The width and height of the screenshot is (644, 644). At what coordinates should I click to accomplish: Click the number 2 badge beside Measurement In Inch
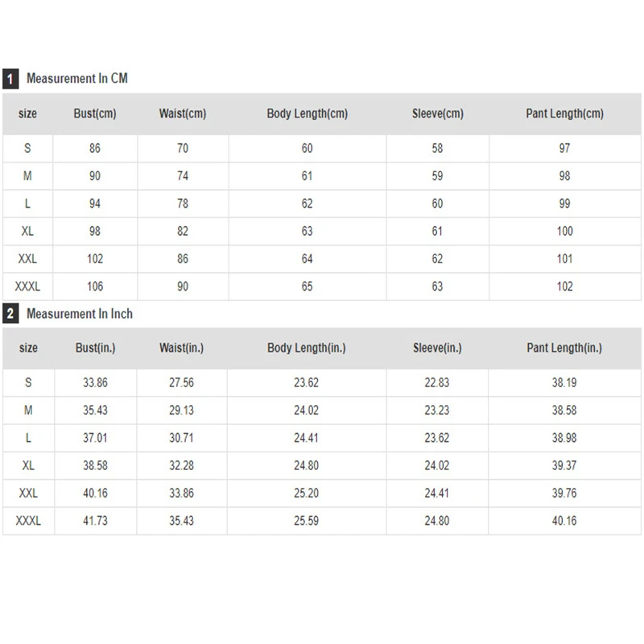pyautogui.click(x=10, y=314)
